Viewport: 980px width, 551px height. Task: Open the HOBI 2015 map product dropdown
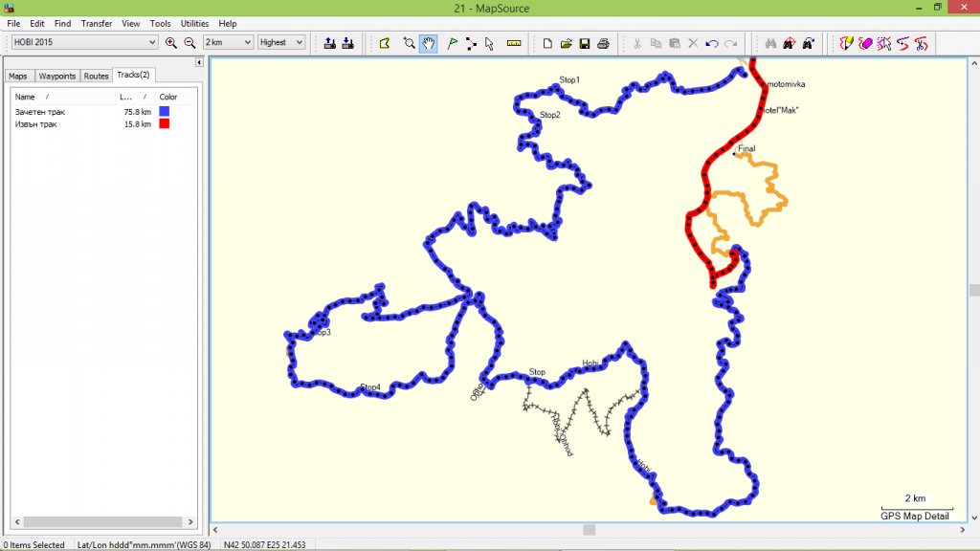point(84,42)
